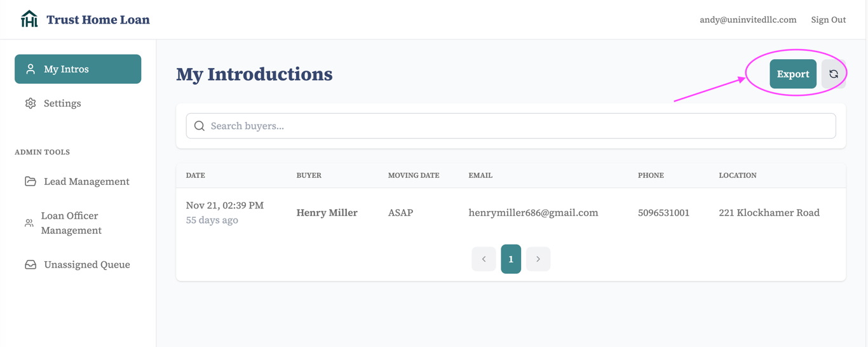Click the Loan Officer Management people icon
Screen dimensions: 868x347
pos(29,223)
